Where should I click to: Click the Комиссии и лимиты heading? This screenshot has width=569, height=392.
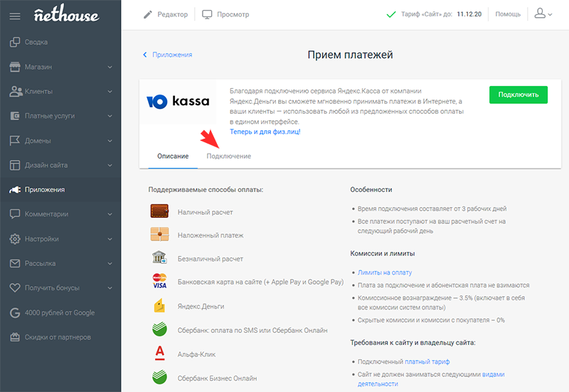383,254
